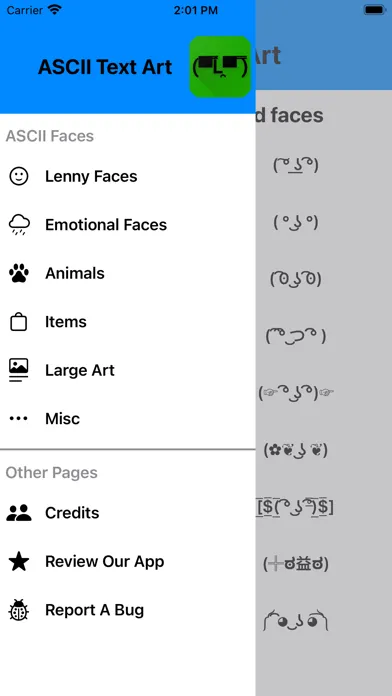Open the Credits page
The width and height of the screenshot is (392, 696).
(x=128, y=513)
